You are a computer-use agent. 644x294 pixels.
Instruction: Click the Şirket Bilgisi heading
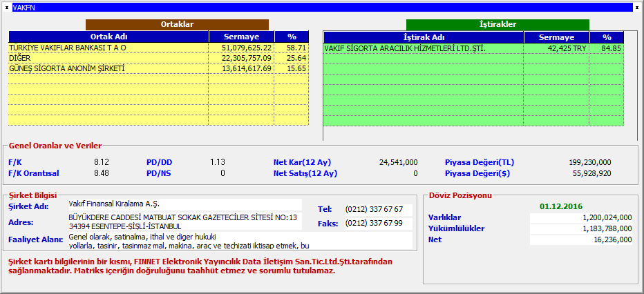coord(33,196)
